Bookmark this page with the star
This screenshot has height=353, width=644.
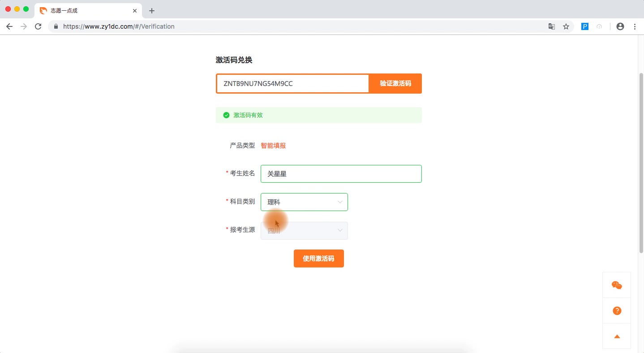566,26
